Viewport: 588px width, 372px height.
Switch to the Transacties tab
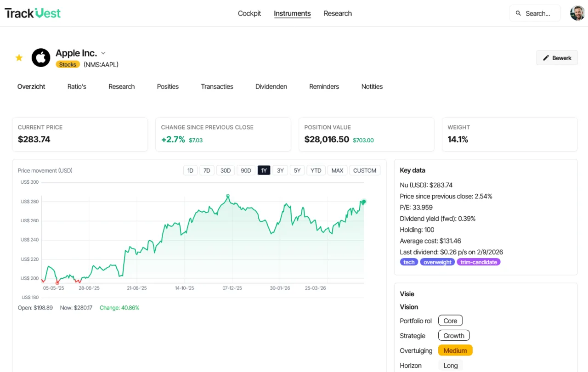pyautogui.click(x=217, y=86)
